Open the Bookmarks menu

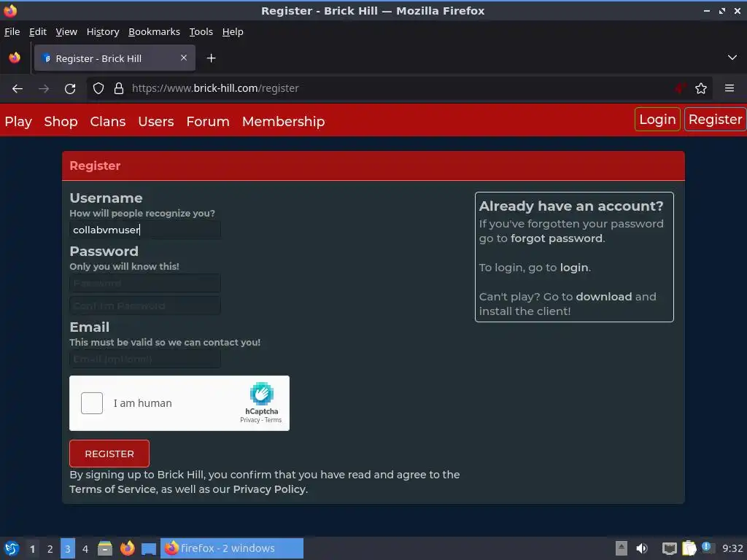coord(155,31)
